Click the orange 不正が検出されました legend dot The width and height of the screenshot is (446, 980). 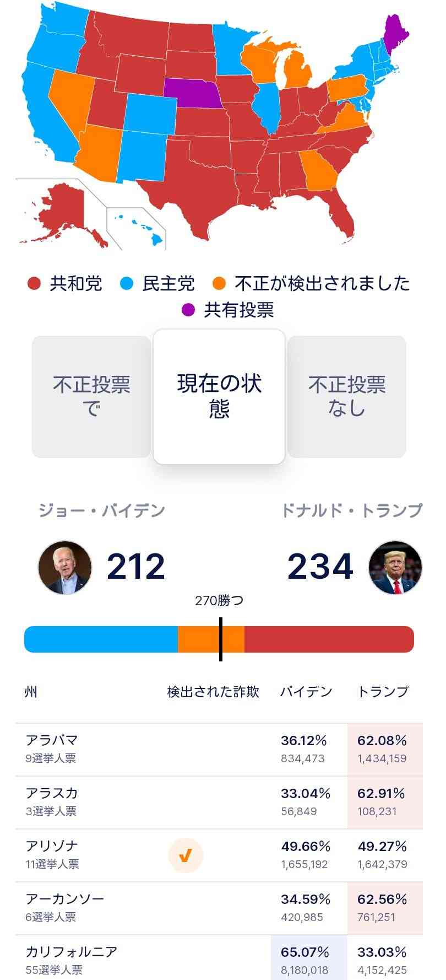(x=219, y=284)
